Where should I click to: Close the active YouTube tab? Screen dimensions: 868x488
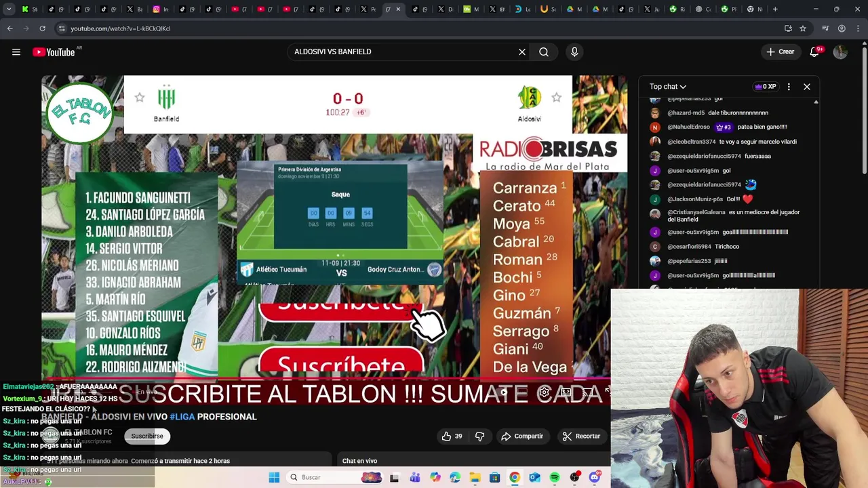coord(398,9)
